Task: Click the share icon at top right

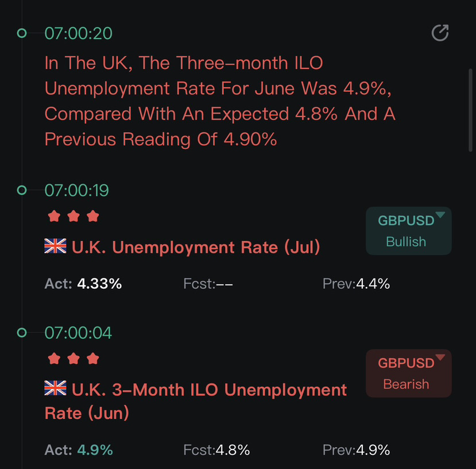Action: point(440,33)
